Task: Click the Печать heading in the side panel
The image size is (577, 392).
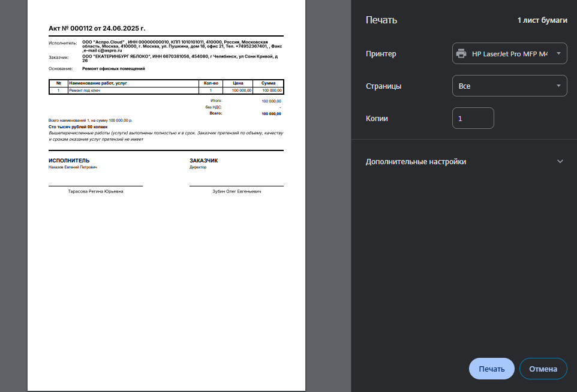Action: pos(381,20)
